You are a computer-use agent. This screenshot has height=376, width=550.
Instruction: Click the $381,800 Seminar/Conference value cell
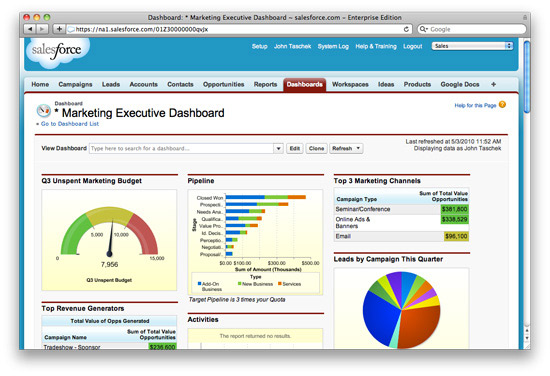coord(454,209)
